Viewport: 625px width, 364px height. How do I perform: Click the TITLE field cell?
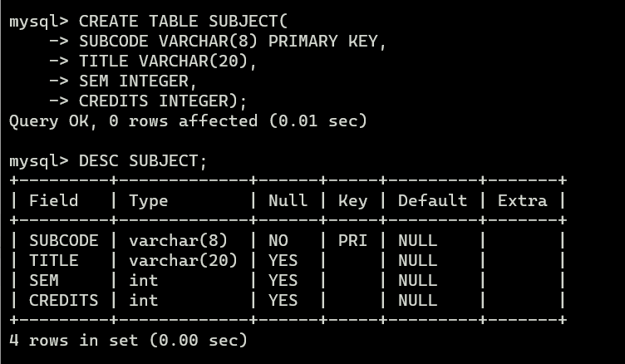coord(53,260)
